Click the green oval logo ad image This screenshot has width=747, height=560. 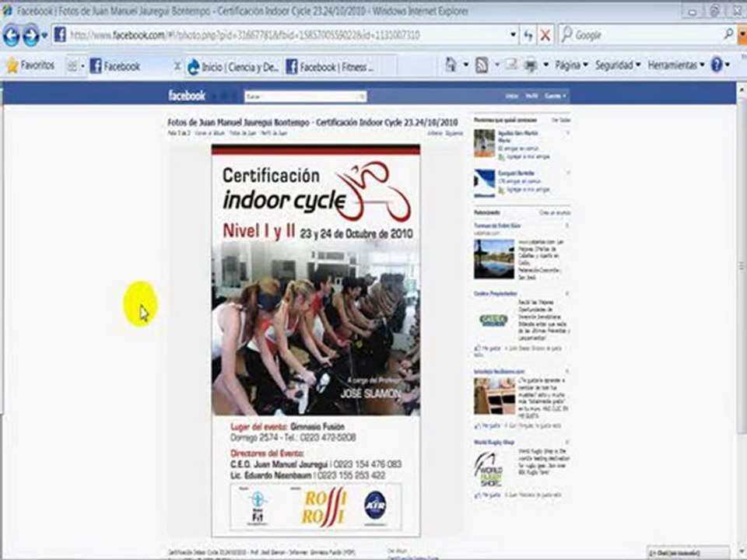[494, 320]
